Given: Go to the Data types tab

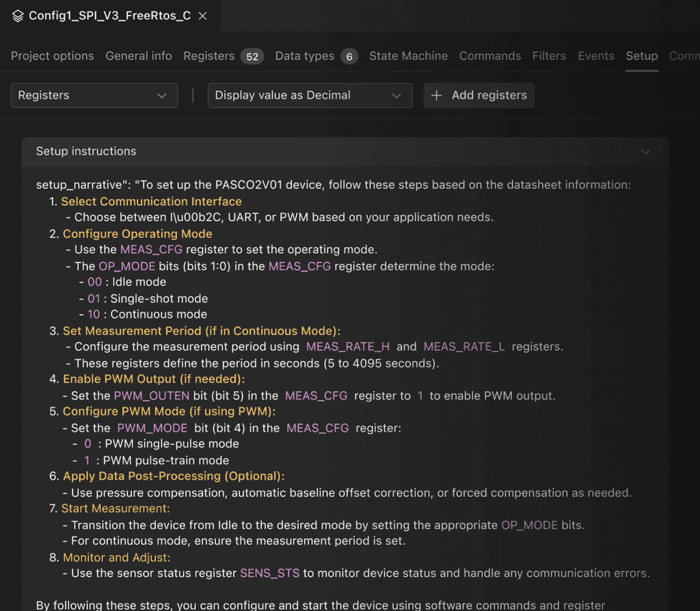Looking at the screenshot, I should tap(317, 56).
